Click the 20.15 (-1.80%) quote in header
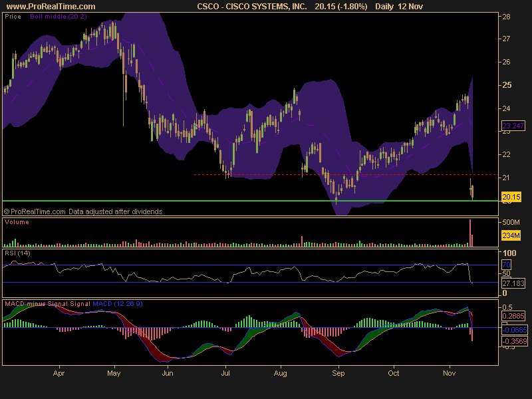 340,7
